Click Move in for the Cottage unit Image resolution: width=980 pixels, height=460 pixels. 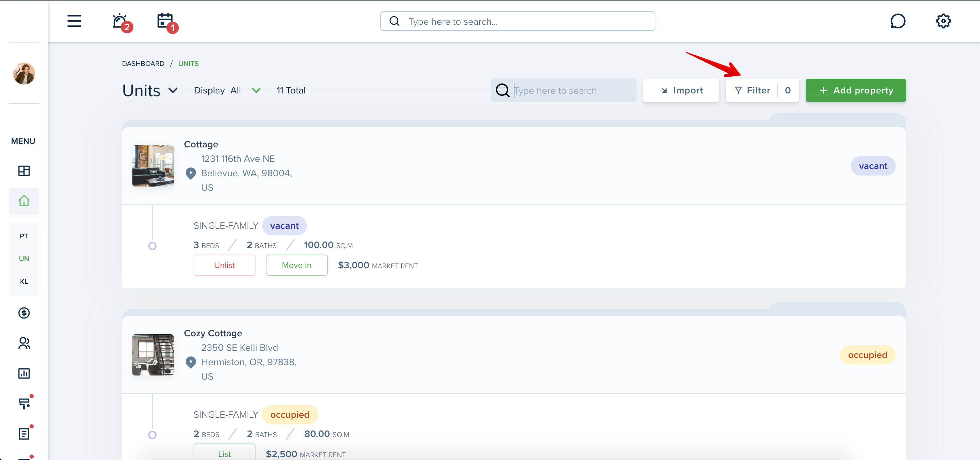(296, 265)
